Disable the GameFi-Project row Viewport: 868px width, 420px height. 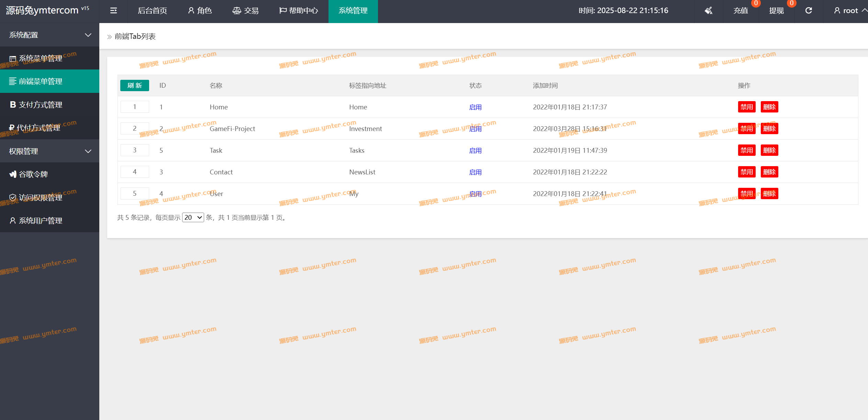pos(747,129)
